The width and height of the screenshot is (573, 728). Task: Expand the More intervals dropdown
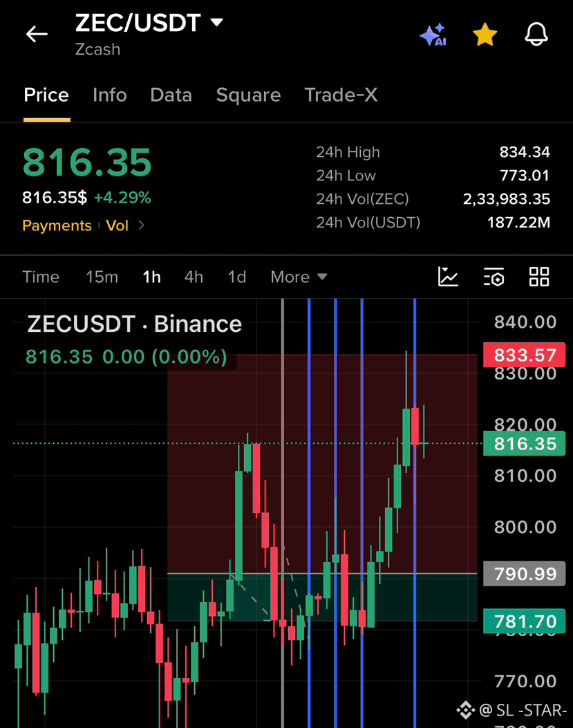pyautogui.click(x=299, y=277)
